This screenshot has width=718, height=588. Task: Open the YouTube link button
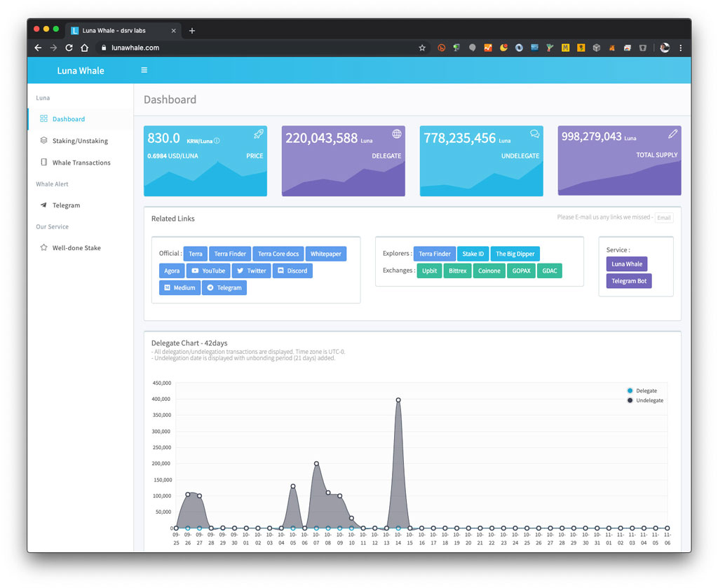[208, 271]
